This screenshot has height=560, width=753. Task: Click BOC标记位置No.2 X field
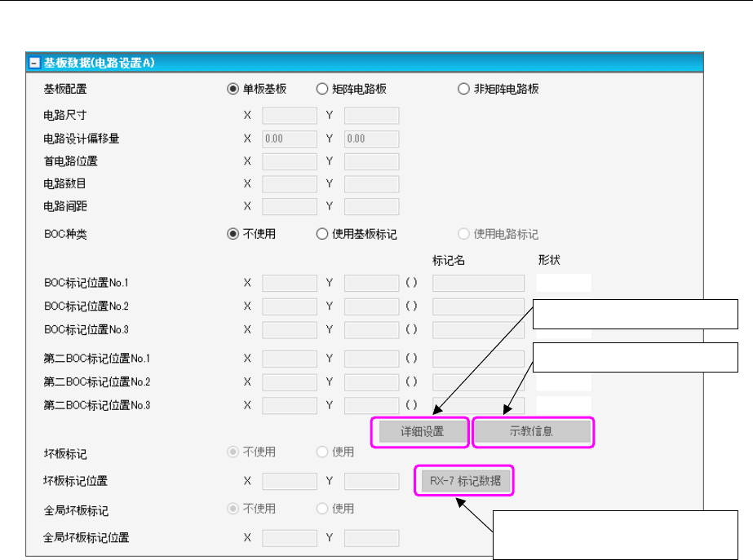click(x=290, y=306)
